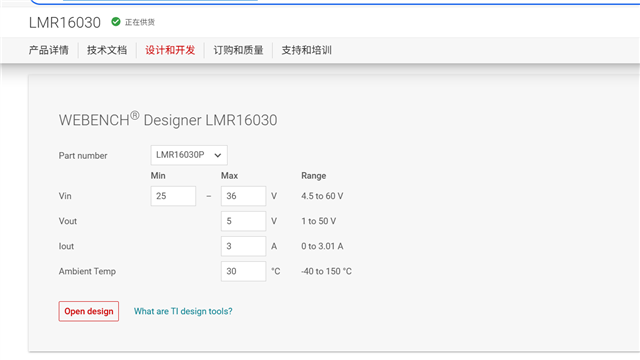Switch to the 技术文档 tab
This screenshot has width=640, height=360.
pyautogui.click(x=107, y=50)
